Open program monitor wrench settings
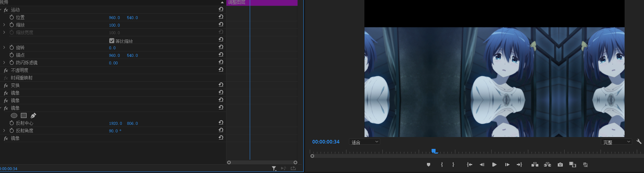This screenshot has height=173, width=644. click(639, 142)
